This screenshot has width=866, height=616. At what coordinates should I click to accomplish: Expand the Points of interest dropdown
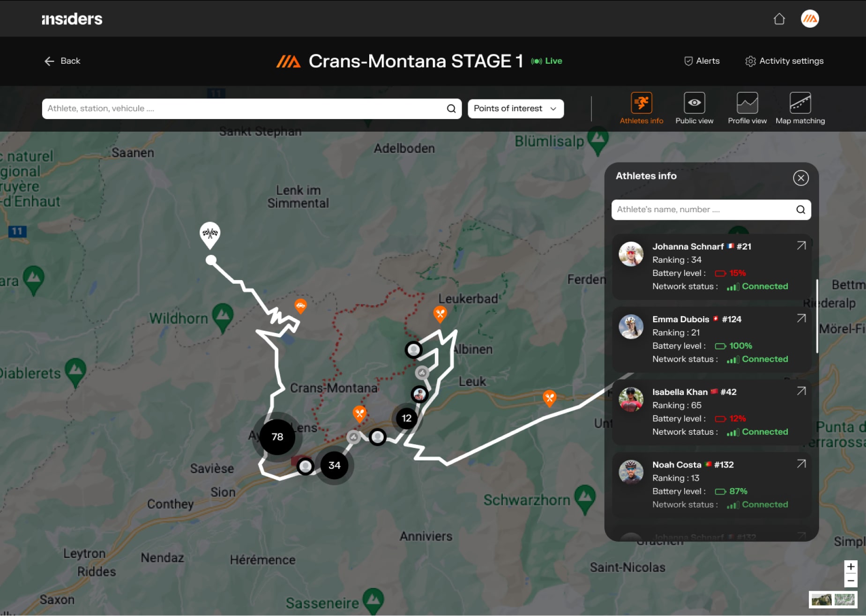click(515, 109)
